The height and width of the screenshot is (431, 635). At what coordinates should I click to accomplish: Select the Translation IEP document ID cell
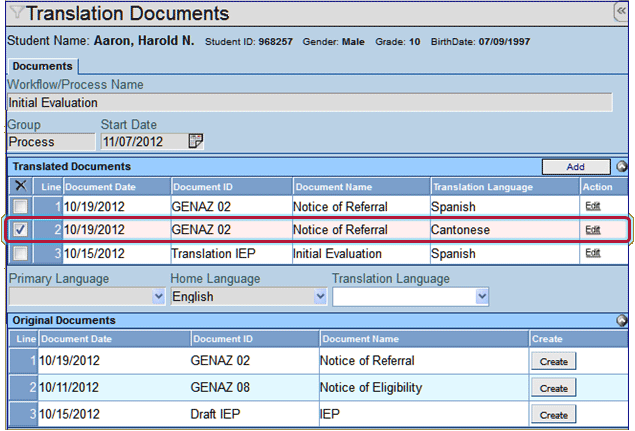[231, 254]
